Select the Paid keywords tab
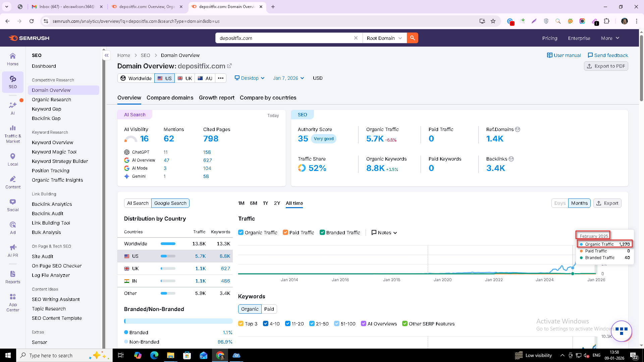Screen dimensions: 644x362 click(x=269, y=309)
